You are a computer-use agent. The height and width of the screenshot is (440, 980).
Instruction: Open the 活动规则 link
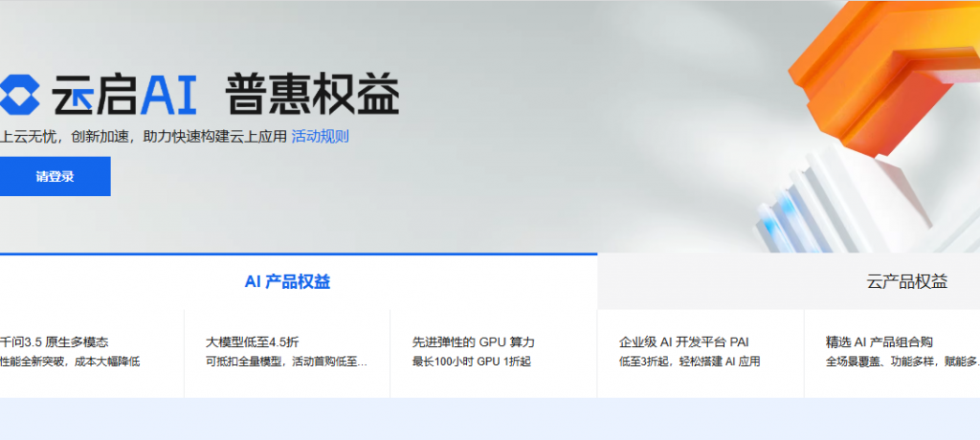[320, 136]
